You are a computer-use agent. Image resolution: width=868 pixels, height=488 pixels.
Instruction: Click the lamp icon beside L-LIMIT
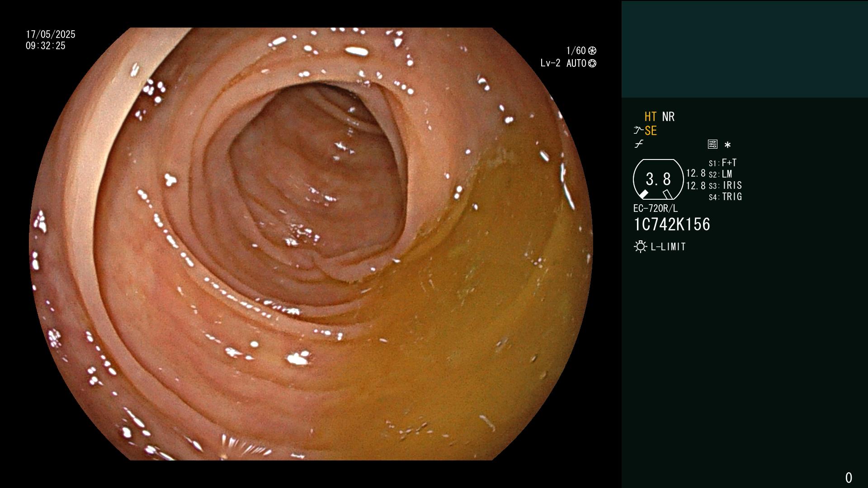(x=640, y=247)
